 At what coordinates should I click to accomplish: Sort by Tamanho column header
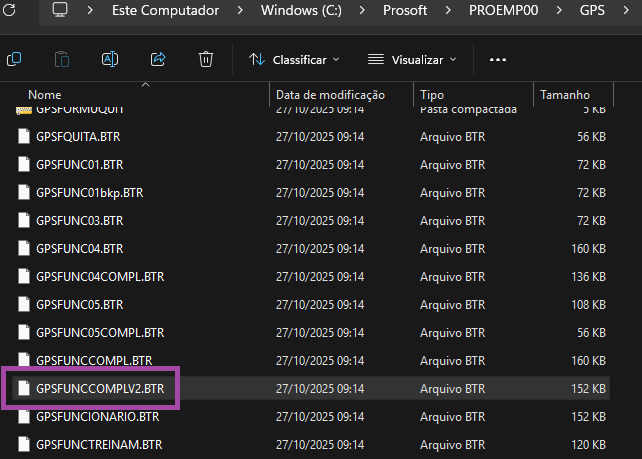pyautogui.click(x=565, y=95)
